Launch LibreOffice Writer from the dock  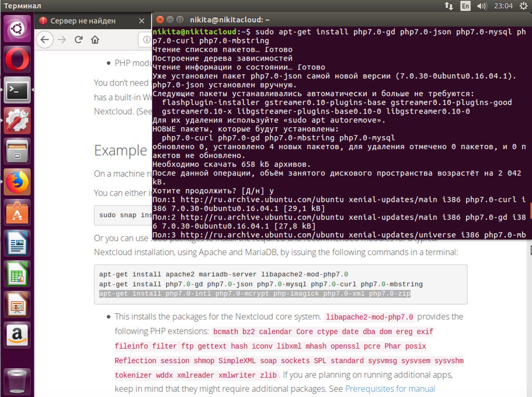[x=17, y=244]
